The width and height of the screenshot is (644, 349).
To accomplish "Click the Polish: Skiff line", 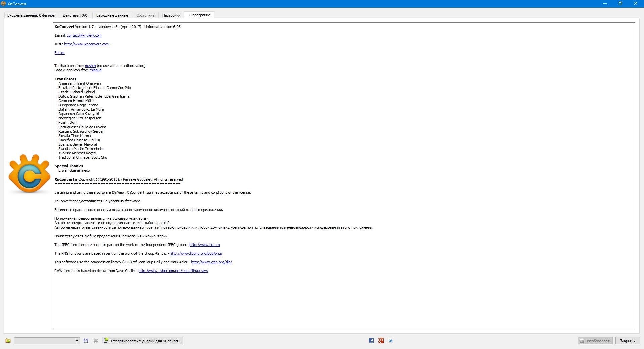I will tap(68, 122).
